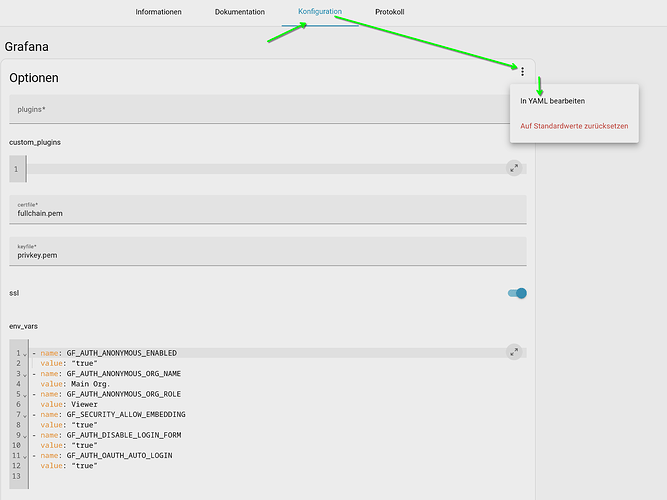This screenshot has width=667, height=500.
Task: Click the Optionen section title
Action: click(34, 78)
